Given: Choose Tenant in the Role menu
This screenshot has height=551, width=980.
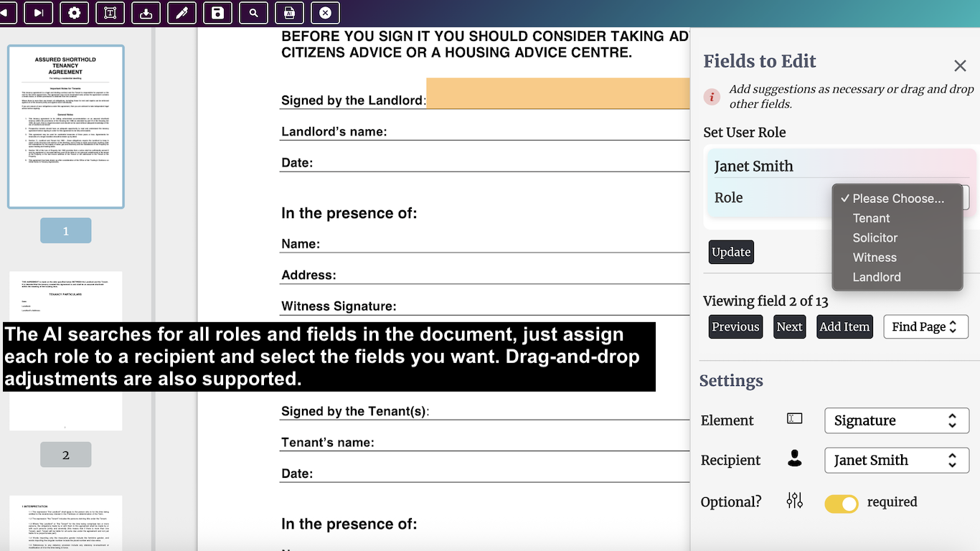Looking at the screenshot, I should coord(871,218).
